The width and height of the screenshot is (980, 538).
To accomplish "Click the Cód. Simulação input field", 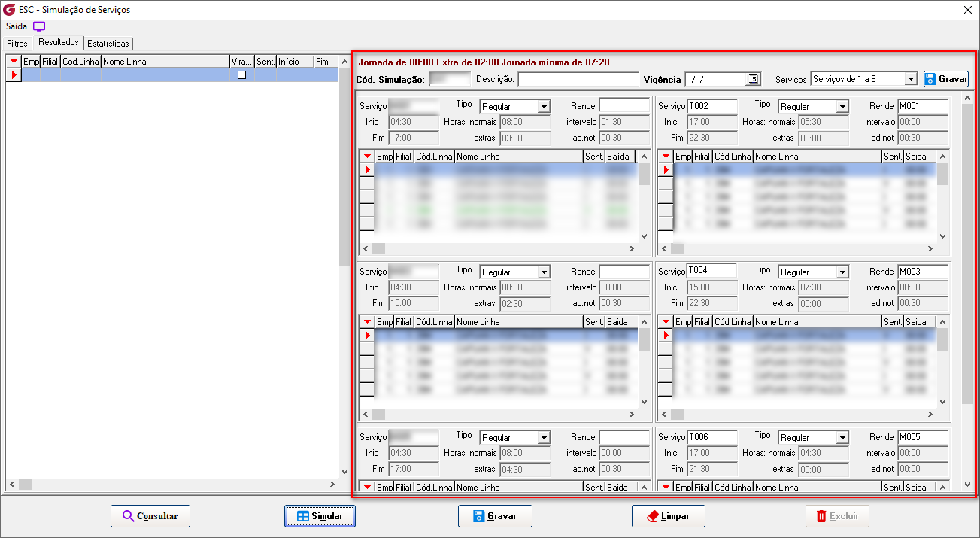I will (x=449, y=79).
